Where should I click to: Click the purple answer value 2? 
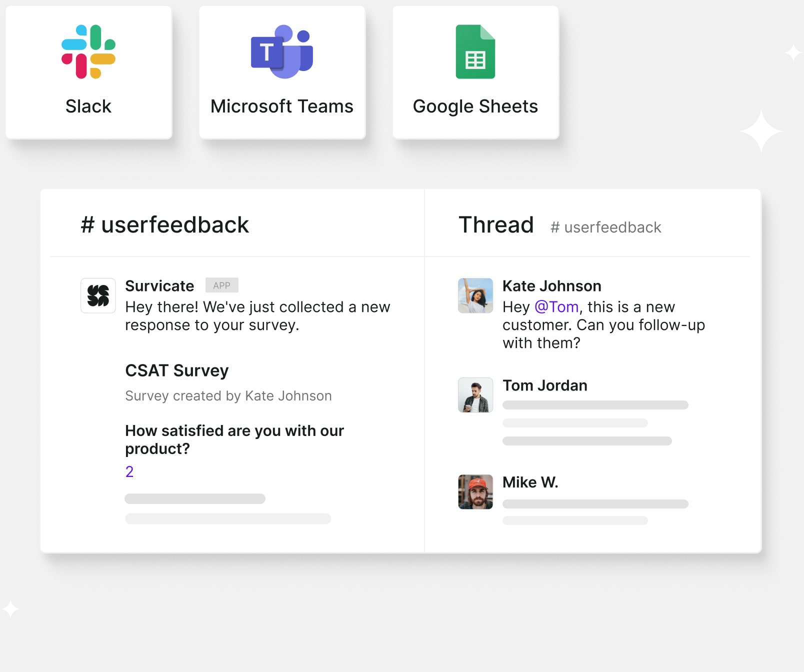click(129, 471)
